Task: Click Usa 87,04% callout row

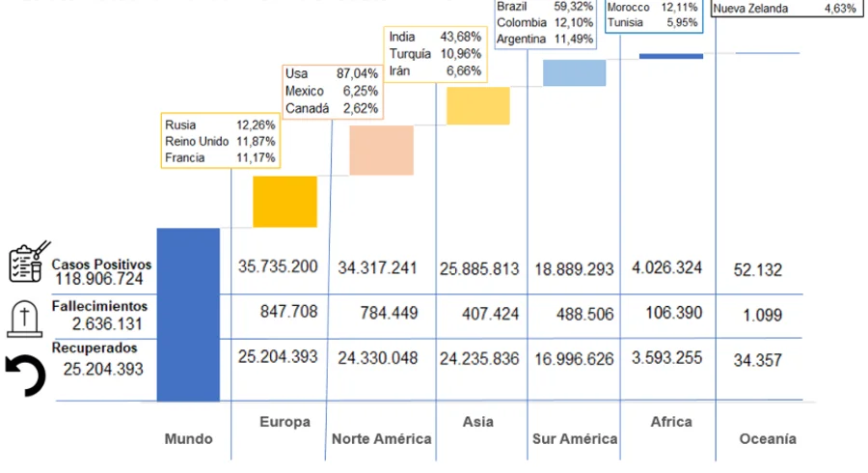Action: click(332, 73)
